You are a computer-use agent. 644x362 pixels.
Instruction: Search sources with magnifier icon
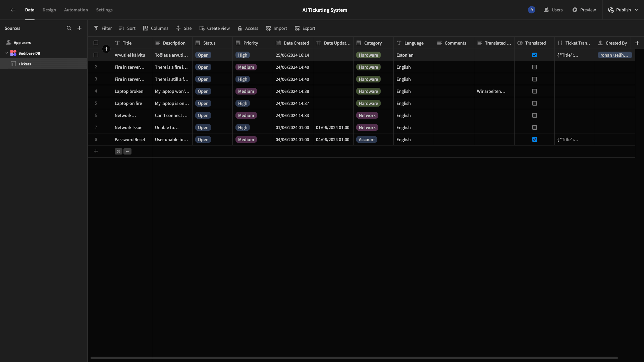coord(69,28)
